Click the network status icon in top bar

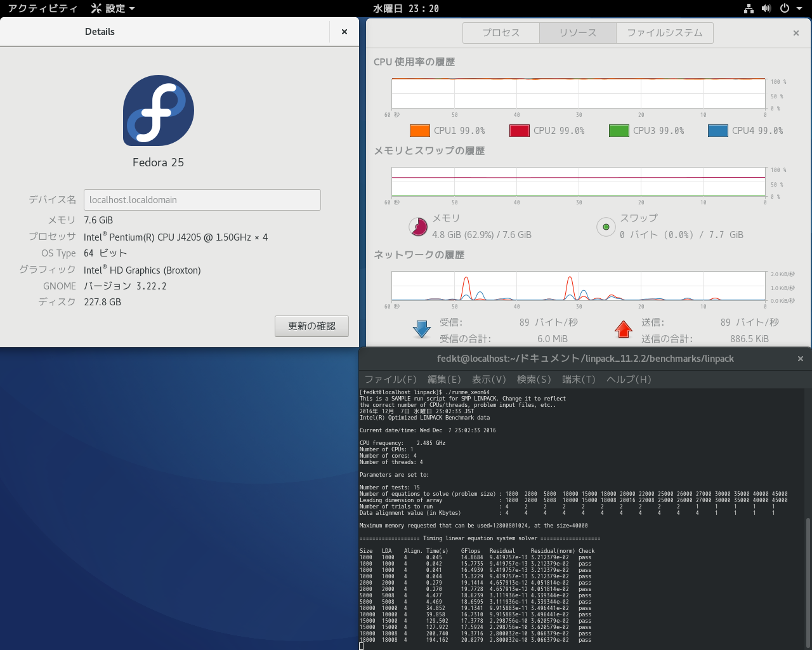(x=749, y=8)
